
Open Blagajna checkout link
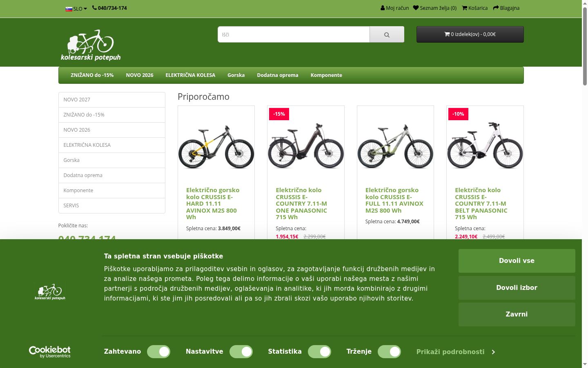click(506, 8)
